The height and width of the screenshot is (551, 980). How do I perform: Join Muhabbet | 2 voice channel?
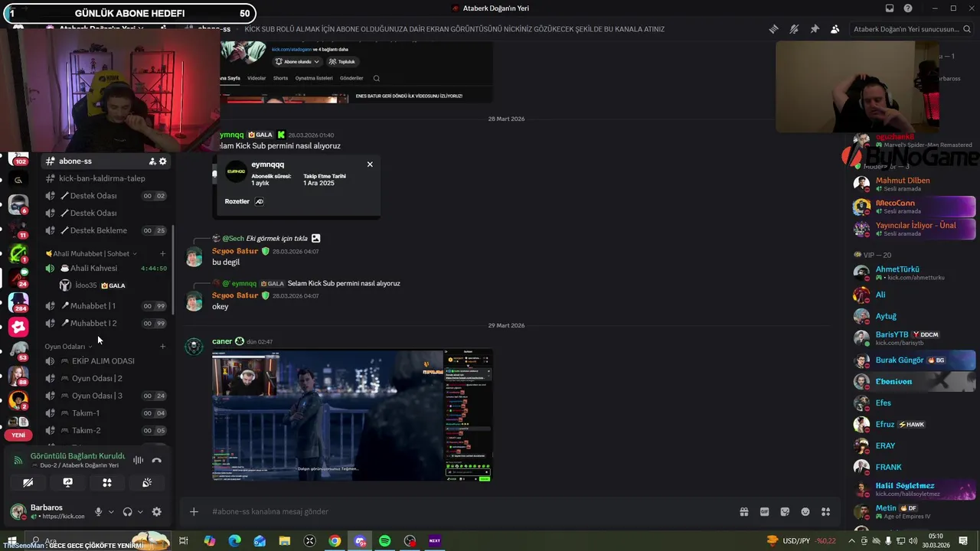106,324
